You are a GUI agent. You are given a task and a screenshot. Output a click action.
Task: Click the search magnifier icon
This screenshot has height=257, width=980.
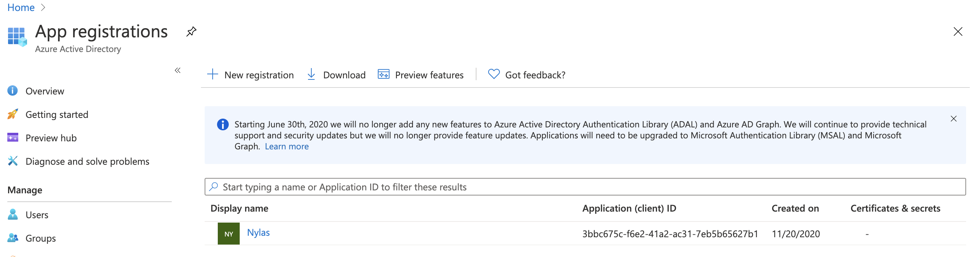[214, 186]
